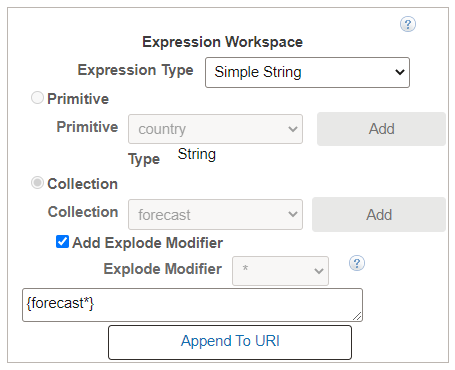Click the Add Explode Modifier label text

148,243
